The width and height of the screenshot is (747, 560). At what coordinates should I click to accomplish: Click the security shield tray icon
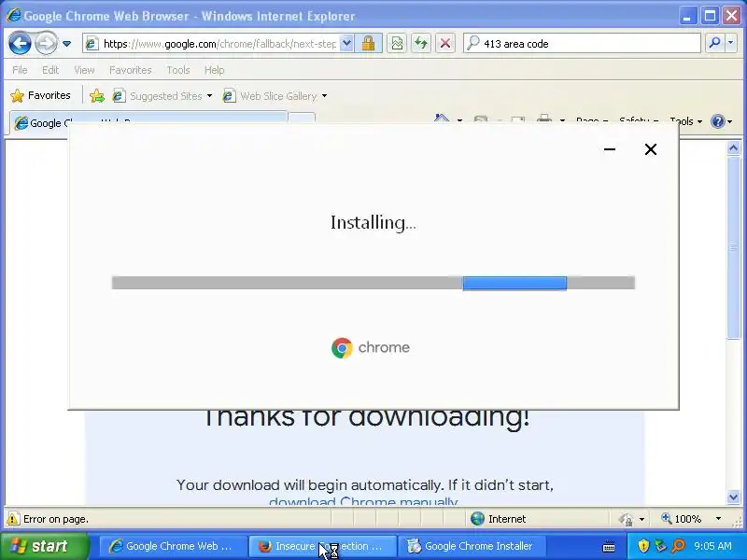(x=643, y=546)
